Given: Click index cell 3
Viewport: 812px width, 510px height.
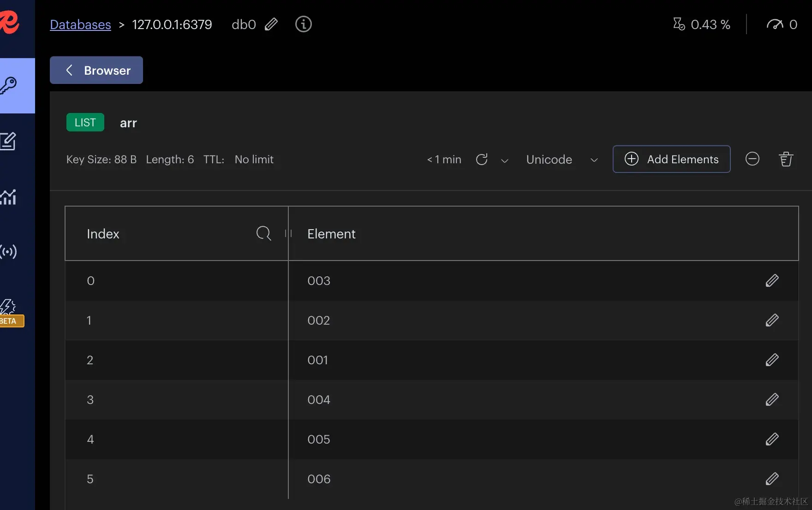Looking at the screenshot, I should tap(177, 399).
